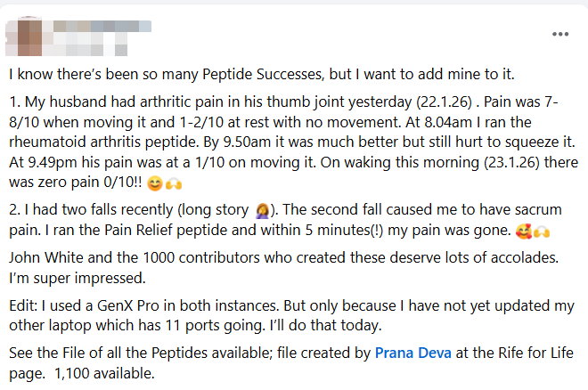588x390 pixels.
Task: Click raised hands emoji after "pain was gone"
Action: pos(542,231)
